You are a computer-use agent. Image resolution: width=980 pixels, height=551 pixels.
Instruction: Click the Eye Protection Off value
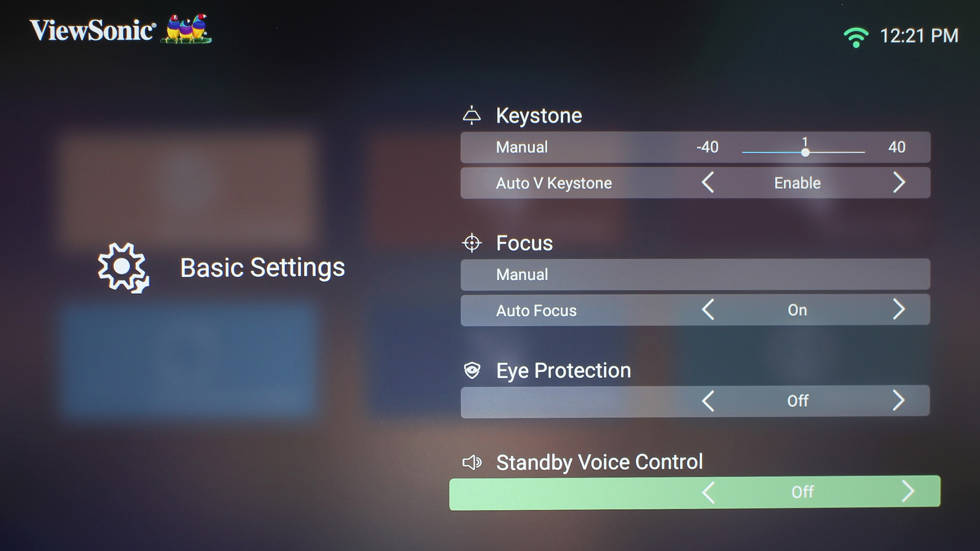[x=798, y=401]
